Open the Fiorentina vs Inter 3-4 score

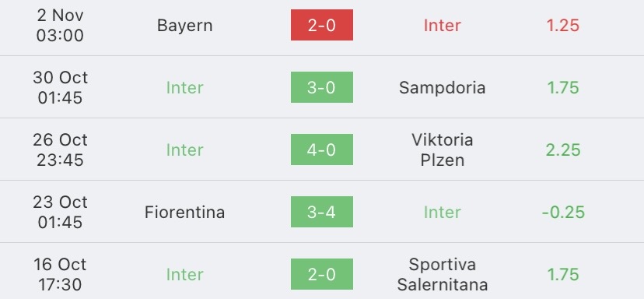pos(321,212)
